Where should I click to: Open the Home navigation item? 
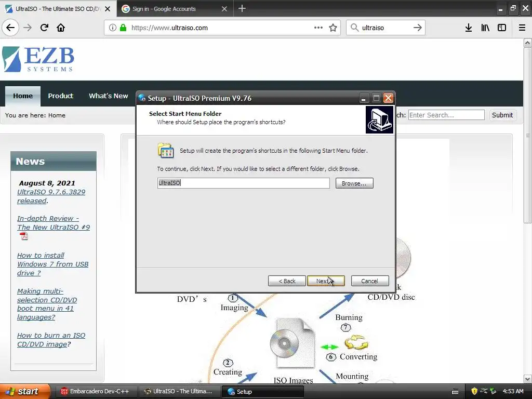coord(23,96)
